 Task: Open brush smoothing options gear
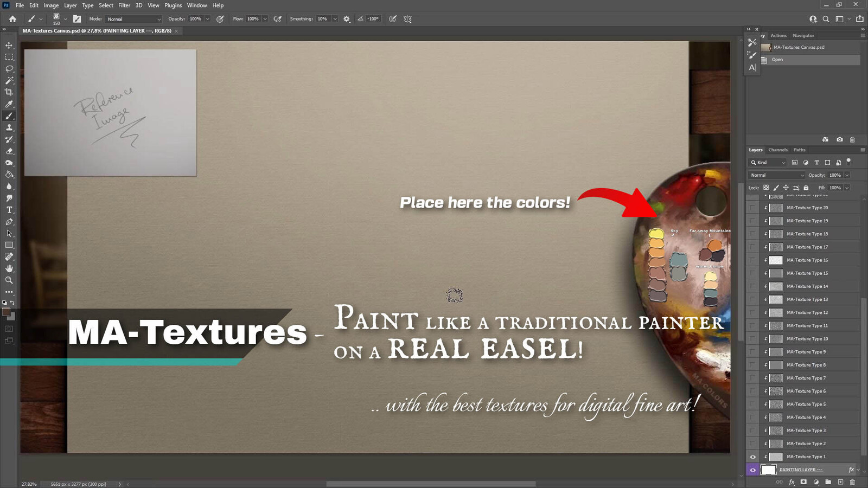(x=347, y=19)
